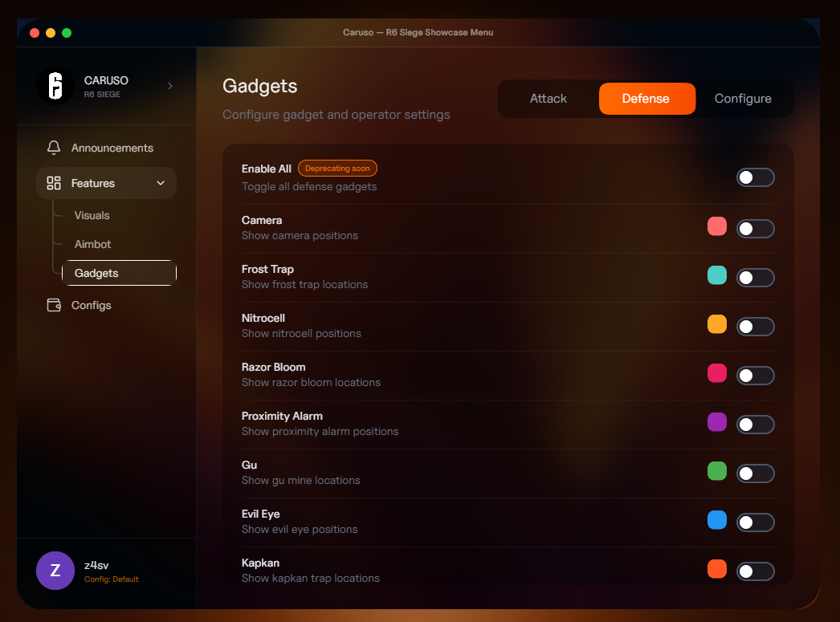Click 'Show gu mine locations' text

coord(300,481)
